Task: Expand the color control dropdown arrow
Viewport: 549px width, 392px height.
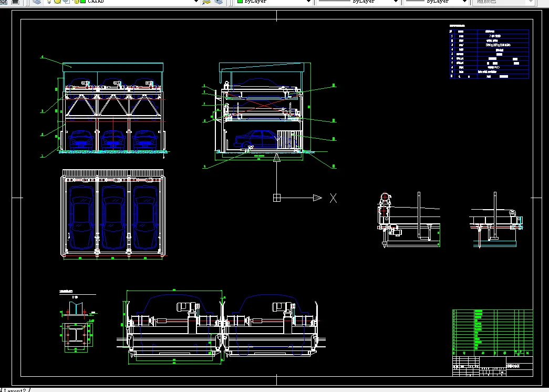Action: pyautogui.click(x=309, y=2)
